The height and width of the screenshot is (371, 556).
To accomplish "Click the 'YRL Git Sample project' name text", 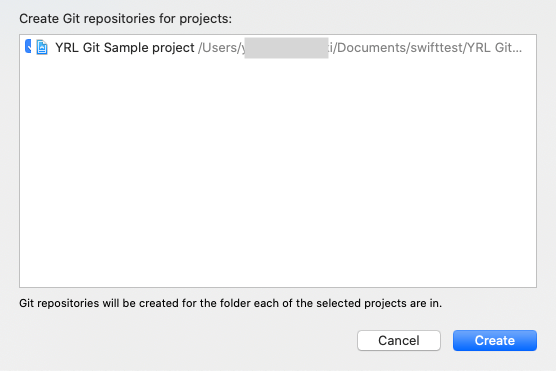I will coord(125,48).
